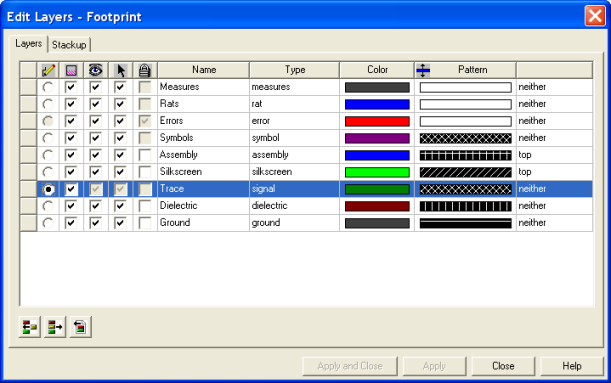The height and width of the screenshot is (383, 611).
Task: Click the blue line pattern header icon
Action: point(423,70)
